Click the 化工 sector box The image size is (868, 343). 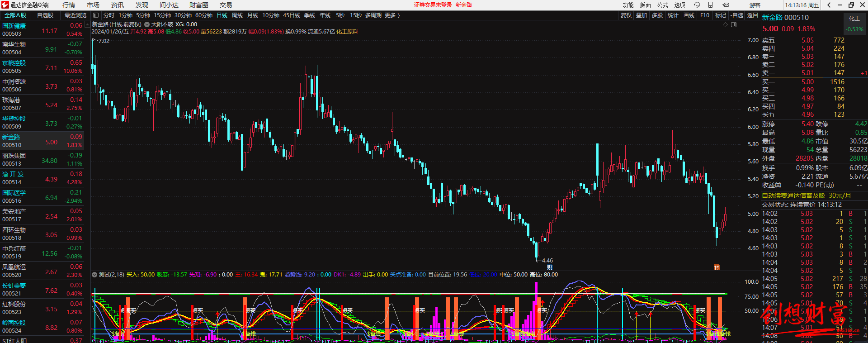pos(854,24)
